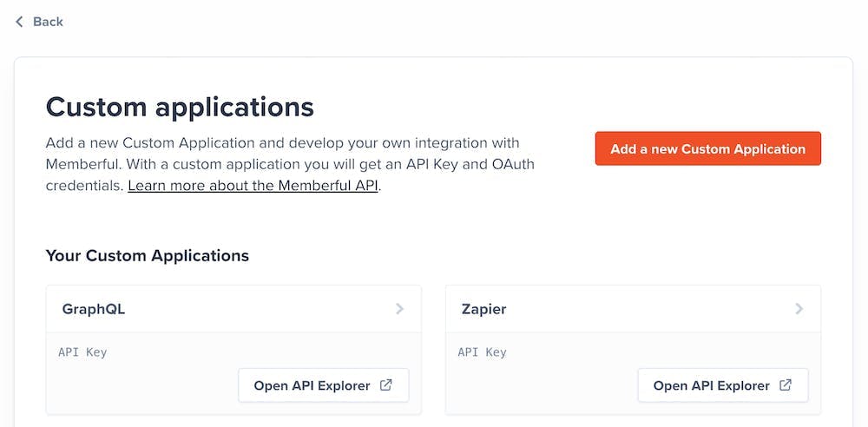Click external-link icon in Zapier's API Explorer button
Screen dimensions: 868x427
(786, 385)
